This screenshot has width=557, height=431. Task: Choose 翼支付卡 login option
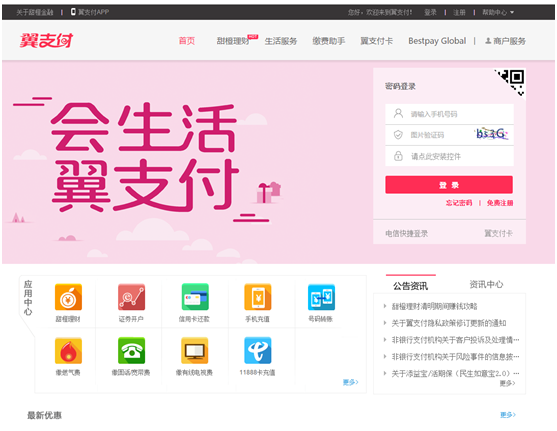[x=498, y=233]
